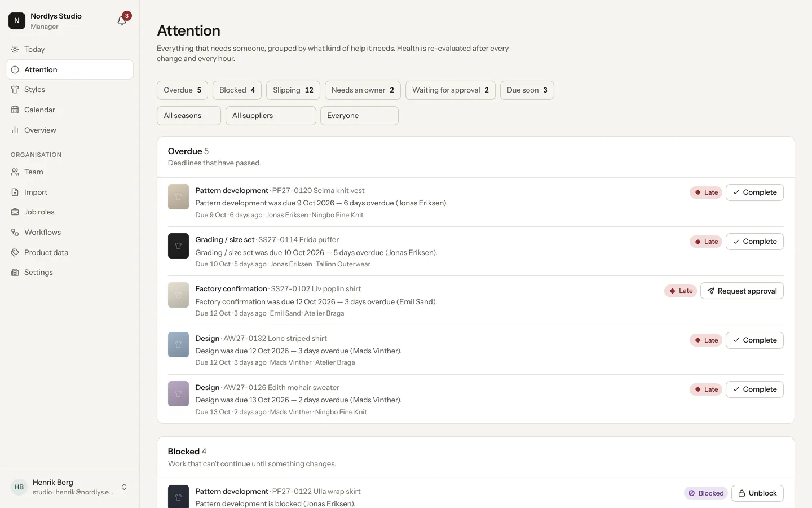812x508 pixels.
Task: Open Styles in the sidebar
Action: [x=69, y=90]
